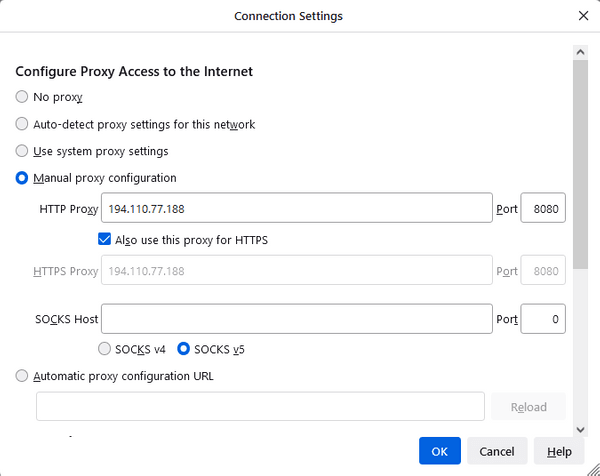Select SOCKS v5 option
The height and width of the screenshot is (476, 600).
[x=183, y=349]
